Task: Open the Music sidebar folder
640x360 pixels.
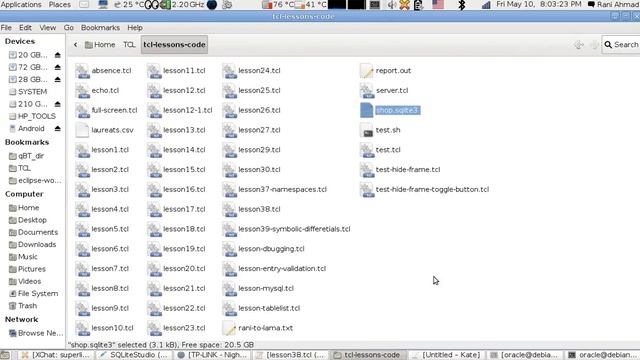Action: [23, 257]
